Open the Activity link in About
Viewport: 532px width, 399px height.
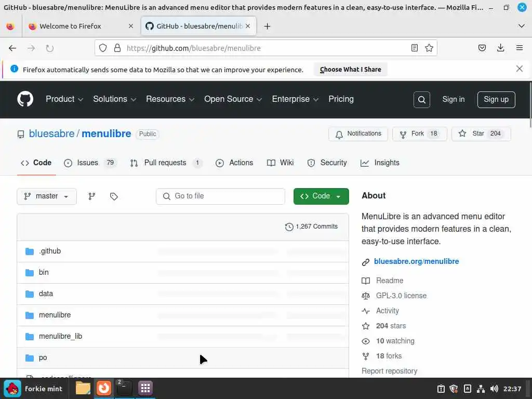380,311
